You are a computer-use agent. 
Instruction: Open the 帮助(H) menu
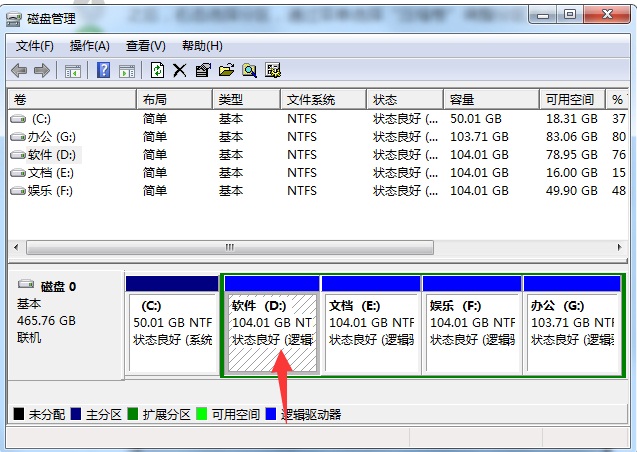coord(202,46)
